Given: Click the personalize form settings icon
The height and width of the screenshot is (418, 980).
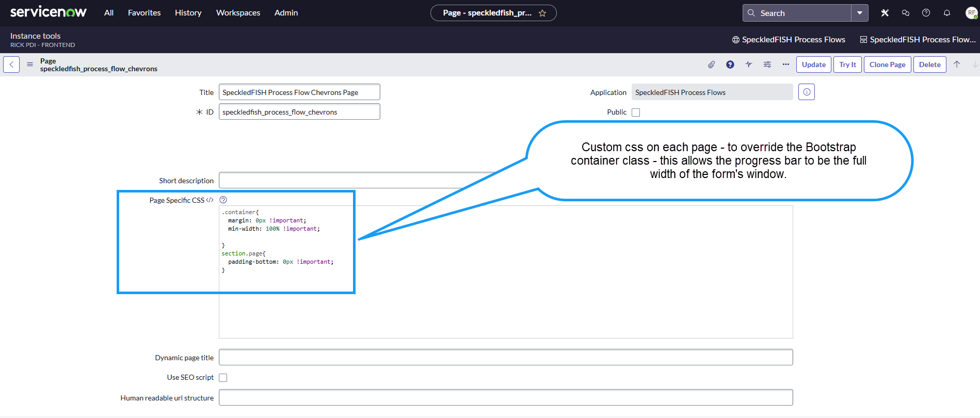Looking at the screenshot, I should [767, 65].
